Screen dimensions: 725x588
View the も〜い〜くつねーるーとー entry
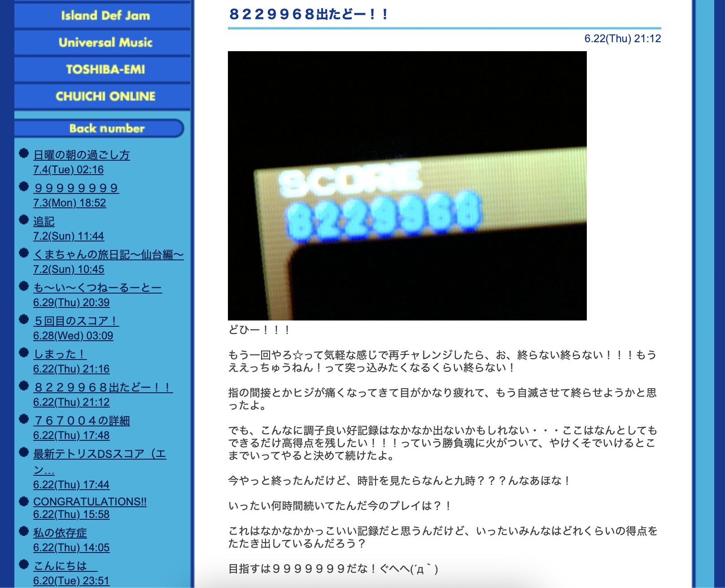coord(97,288)
